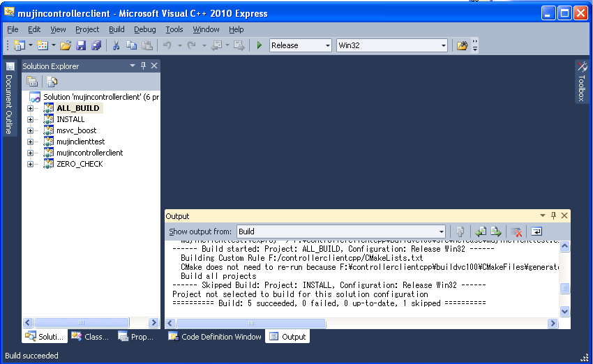Image resolution: width=593 pixels, height=364 pixels.
Task: Open the toolbar overflow options chevron
Action: [475, 45]
